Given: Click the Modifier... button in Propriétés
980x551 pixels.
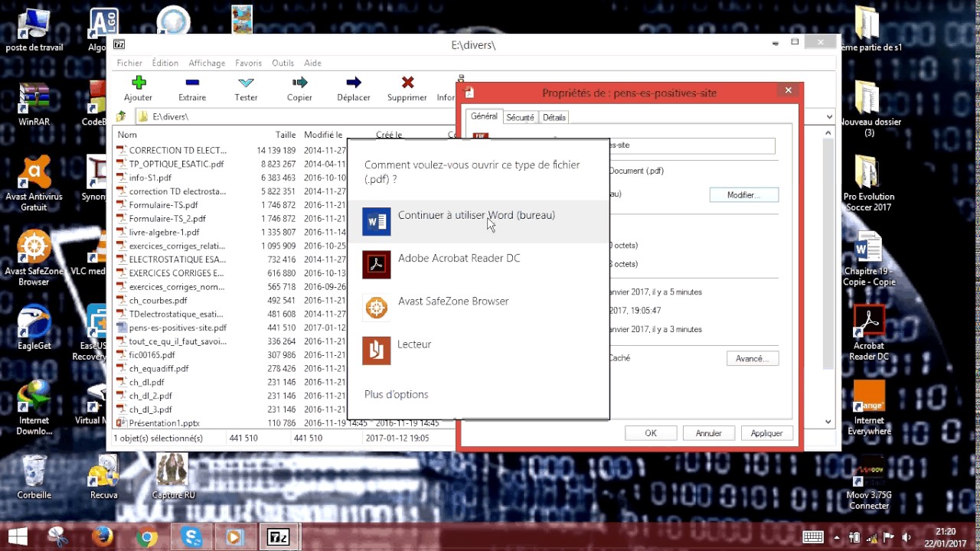Looking at the screenshot, I should click(x=743, y=195).
